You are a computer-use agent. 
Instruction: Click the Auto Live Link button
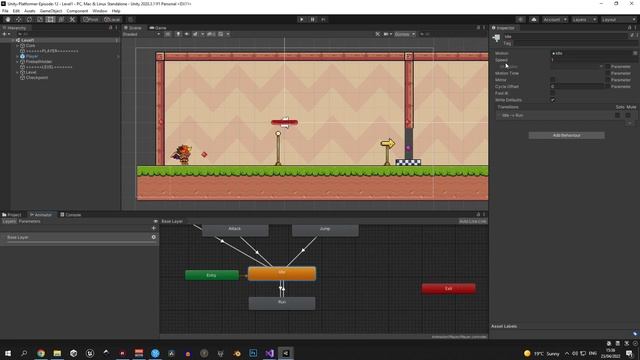click(473, 221)
